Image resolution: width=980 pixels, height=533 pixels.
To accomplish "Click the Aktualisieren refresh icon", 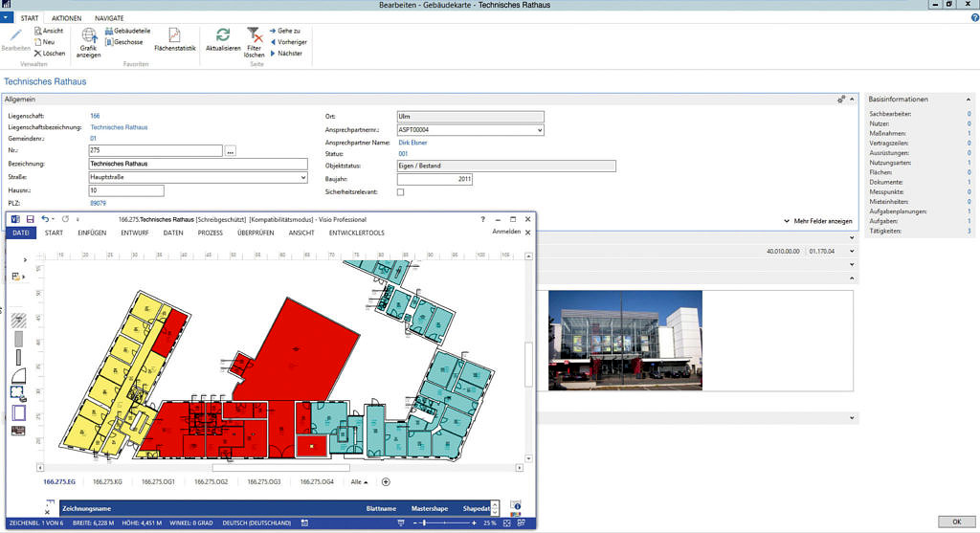I will click(222, 36).
